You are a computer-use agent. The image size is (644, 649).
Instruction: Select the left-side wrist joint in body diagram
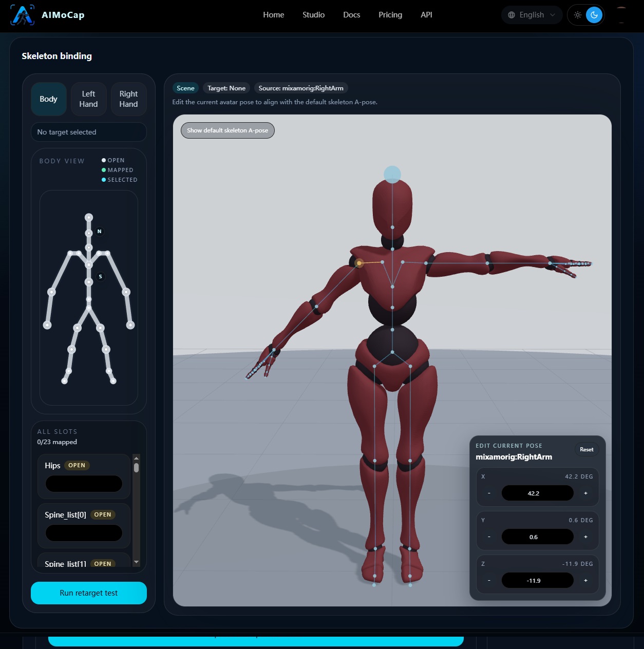[x=47, y=325]
